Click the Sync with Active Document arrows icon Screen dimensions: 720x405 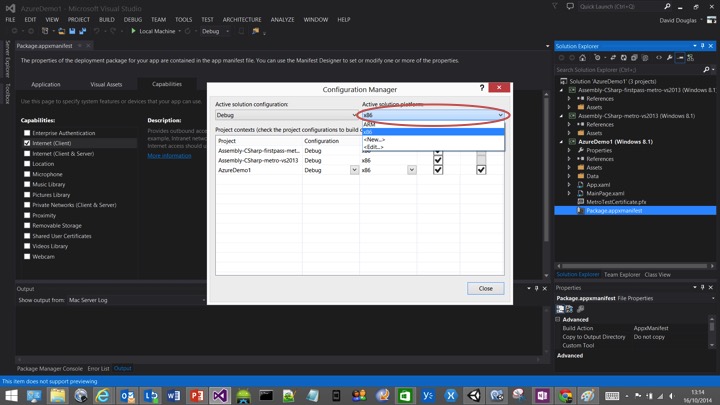coord(613,58)
